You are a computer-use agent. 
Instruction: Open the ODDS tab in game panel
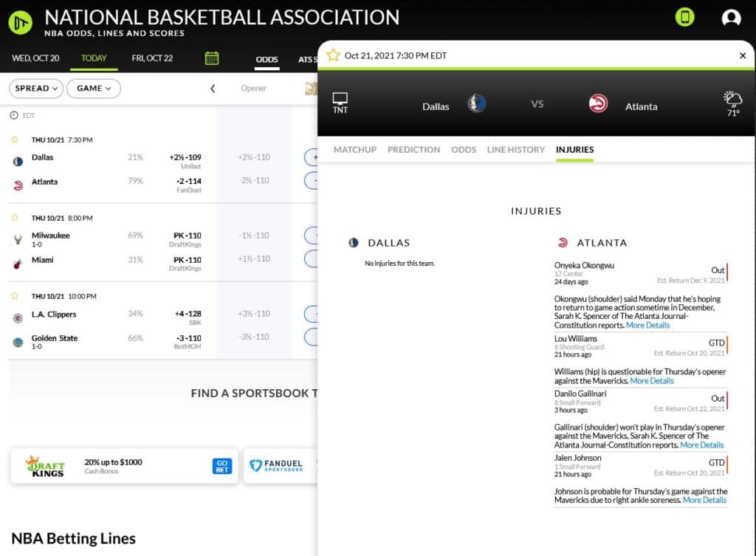464,149
